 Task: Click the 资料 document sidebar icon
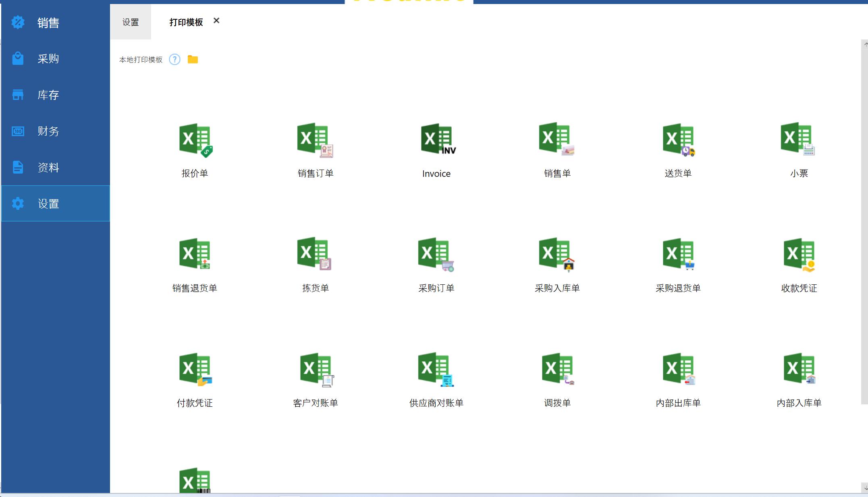(x=18, y=167)
